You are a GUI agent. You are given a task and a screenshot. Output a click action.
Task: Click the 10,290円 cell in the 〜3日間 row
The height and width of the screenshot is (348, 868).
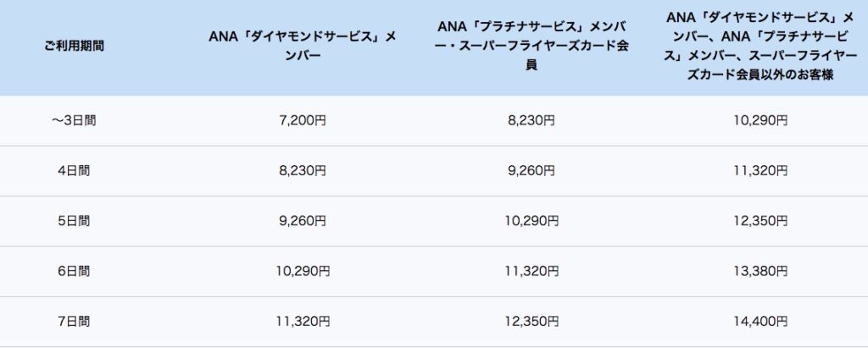760,120
